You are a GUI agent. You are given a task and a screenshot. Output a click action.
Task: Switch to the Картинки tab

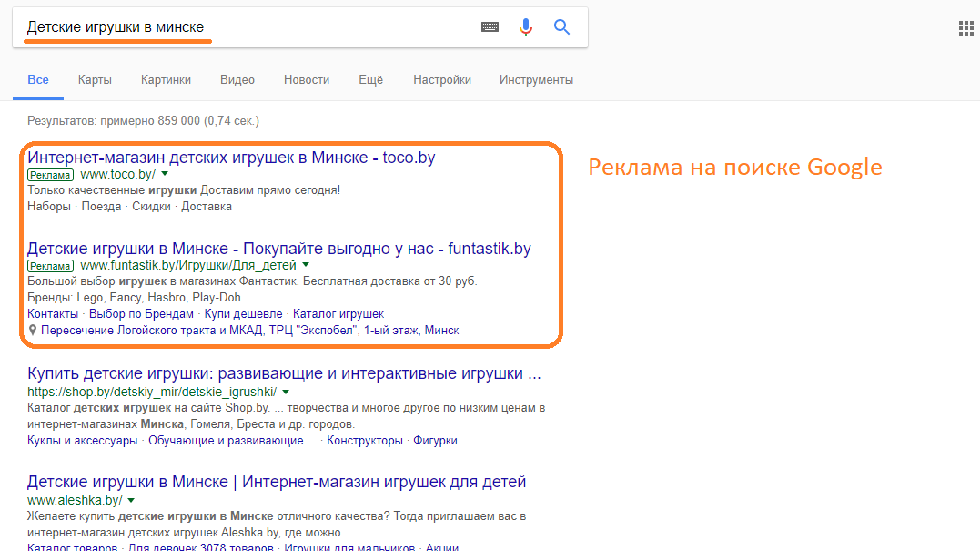click(166, 79)
